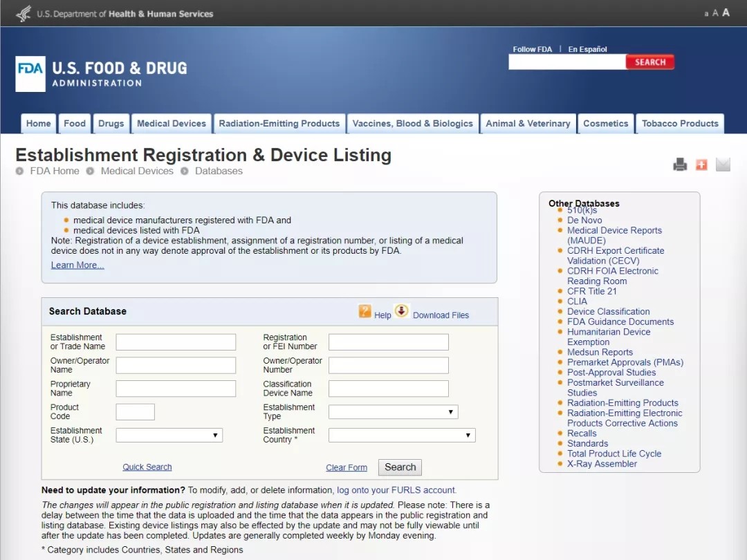The image size is (747, 560).
Task: Click the HHS eagle logo icon
Action: pos(24,13)
